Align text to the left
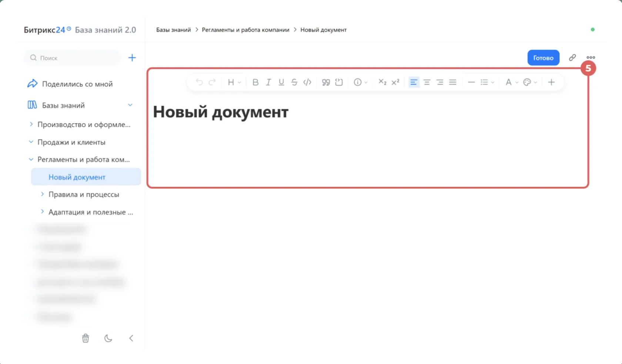This screenshot has width=622, height=364. click(x=414, y=82)
